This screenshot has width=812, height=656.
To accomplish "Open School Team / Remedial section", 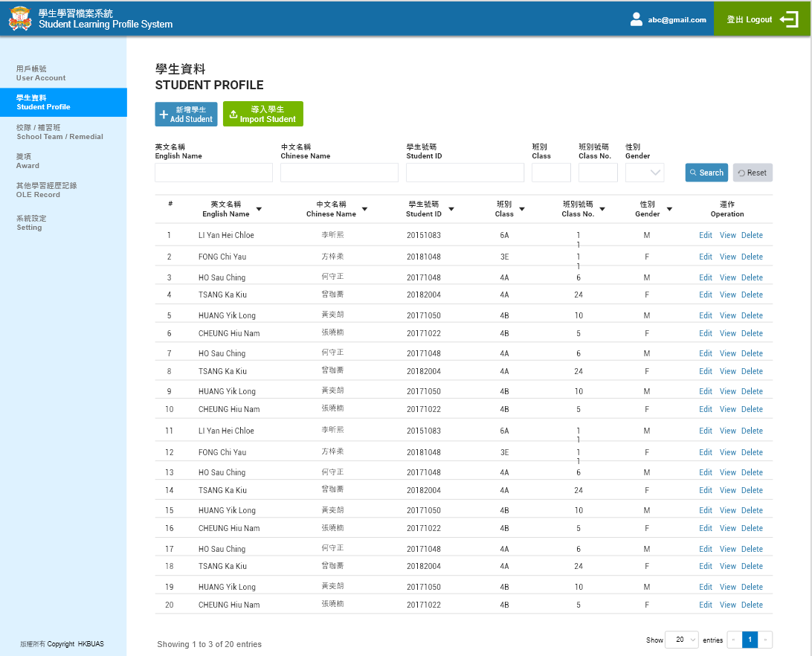I will (59, 132).
